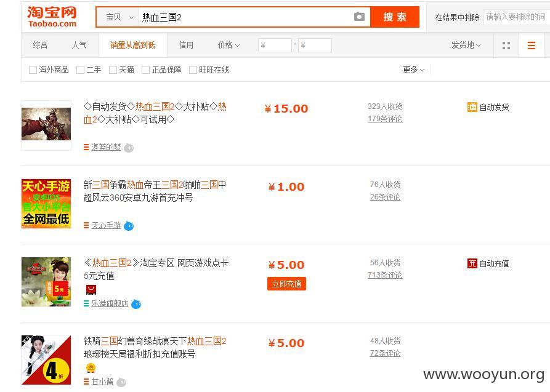Check the 海外商品 checkbox
550x392 pixels.
(x=33, y=70)
